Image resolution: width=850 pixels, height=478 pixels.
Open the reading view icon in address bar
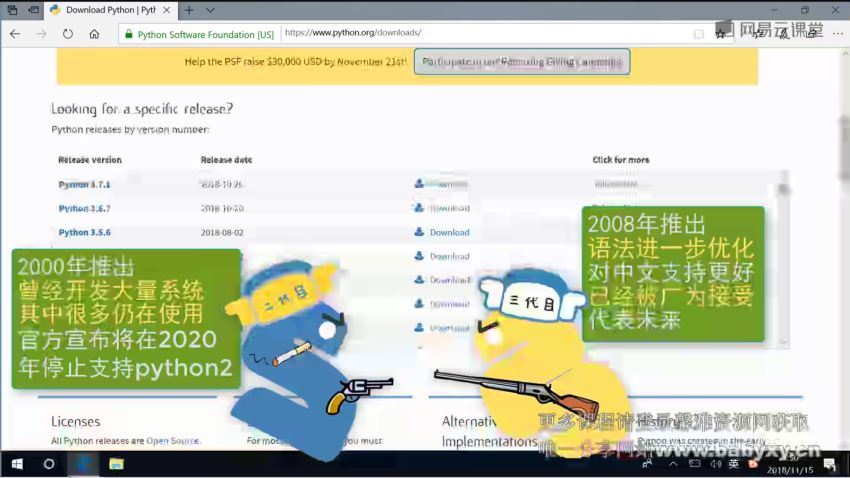pyautogui.click(x=699, y=34)
